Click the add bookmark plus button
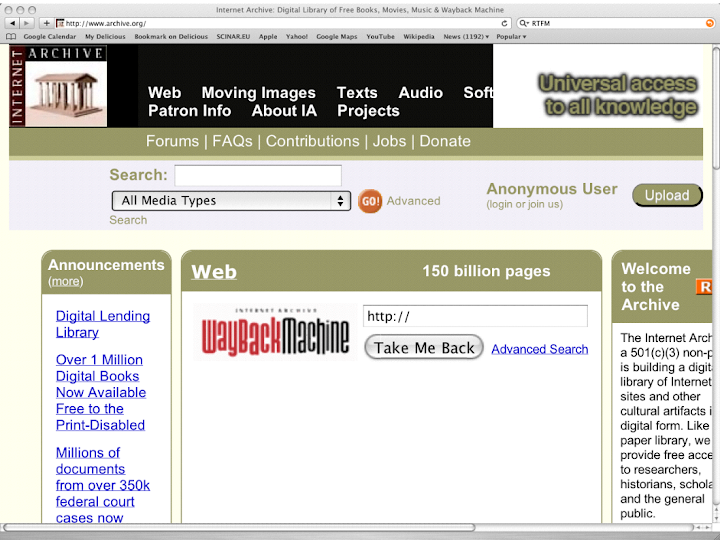The image size is (720, 540). pos(46,23)
